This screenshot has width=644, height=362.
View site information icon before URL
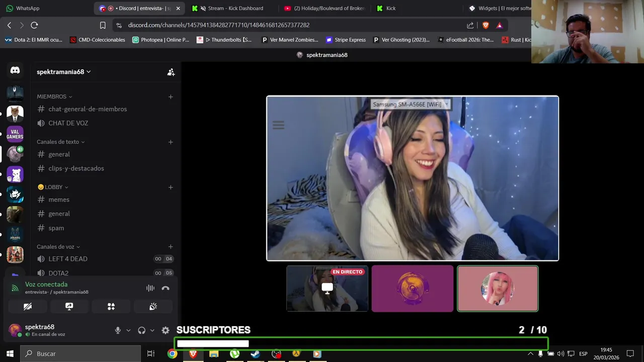point(119,25)
